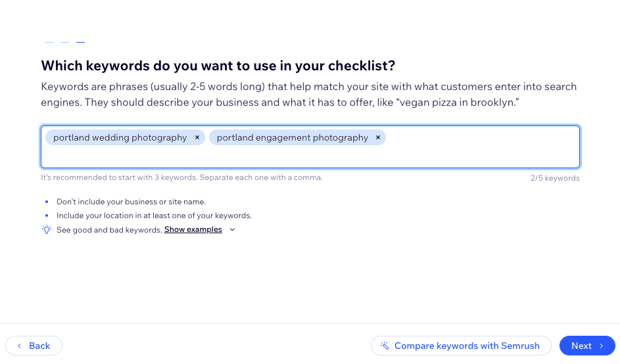The height and width of the screenshot is (364, 620).
Task: Remove the portland engagement photography keyword
Action: pyautogui.click(x=378, y=137)
